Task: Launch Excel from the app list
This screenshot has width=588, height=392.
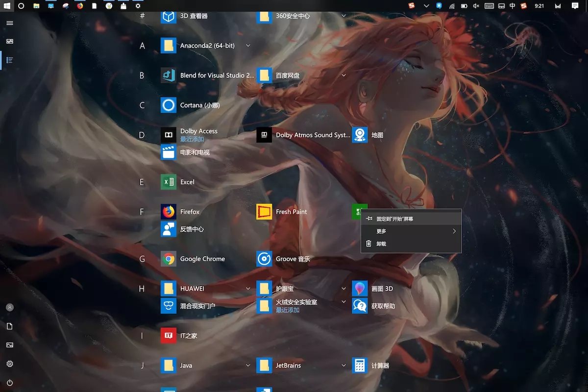Action: 178,182
